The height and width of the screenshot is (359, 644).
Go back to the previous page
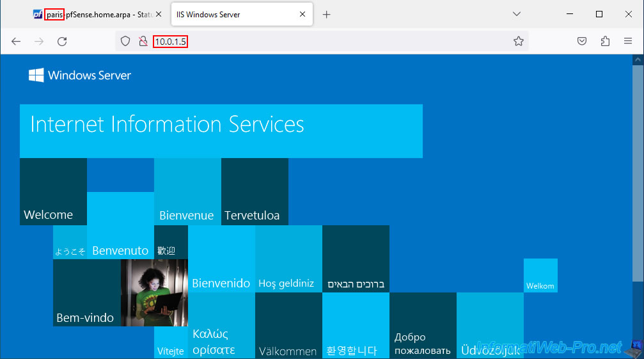(x=16, y=42)
